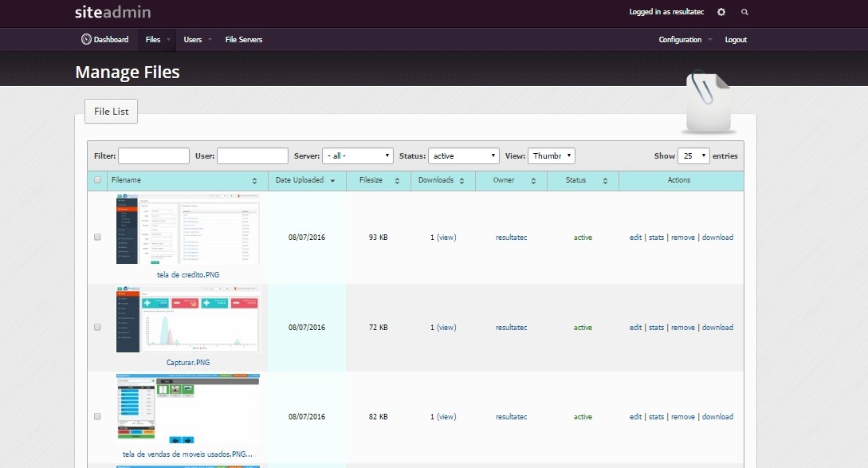The width and height of the screenshot is (868, 468).
Task: Click the paperclip file icon
Action: point(708,101)
